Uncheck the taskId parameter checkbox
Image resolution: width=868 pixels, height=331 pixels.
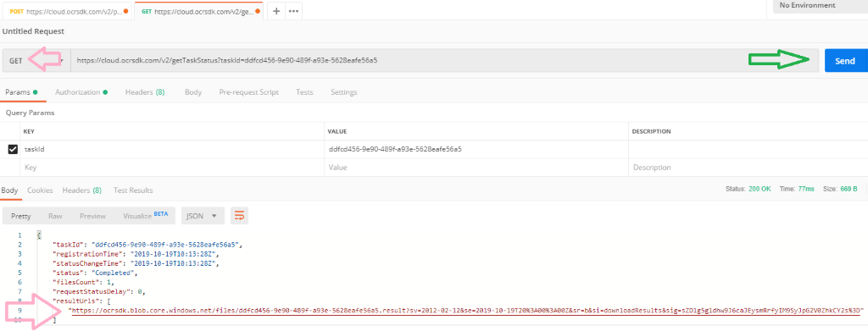point(13,149)
